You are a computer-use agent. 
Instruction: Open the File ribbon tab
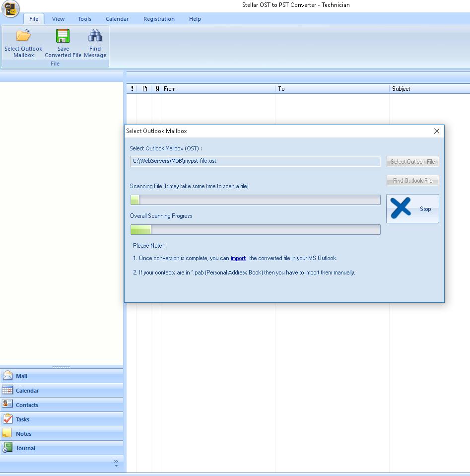coord(34,19)
